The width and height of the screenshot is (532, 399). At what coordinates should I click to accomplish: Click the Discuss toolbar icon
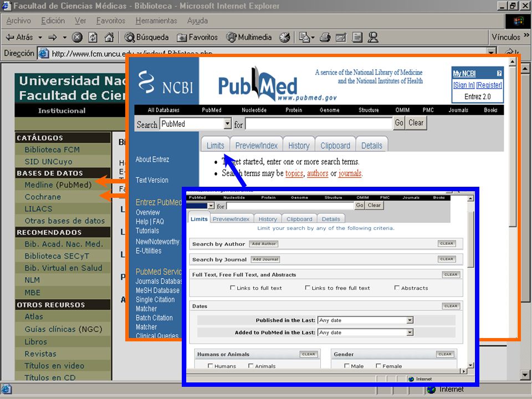pos(357,37)
